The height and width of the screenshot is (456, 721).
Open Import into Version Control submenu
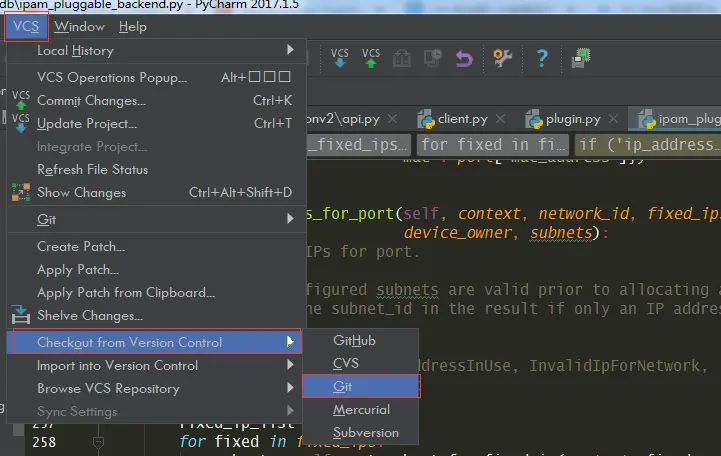pos(156,365)
